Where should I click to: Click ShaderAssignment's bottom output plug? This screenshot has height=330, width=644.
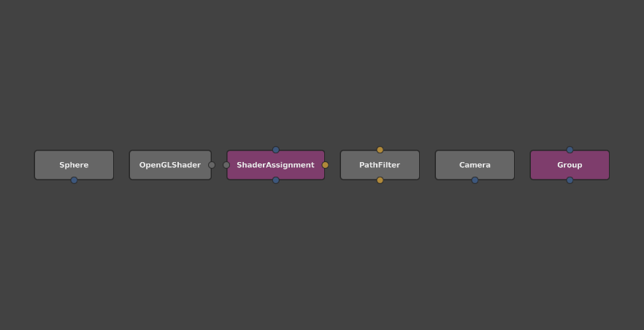coord(276,180)
